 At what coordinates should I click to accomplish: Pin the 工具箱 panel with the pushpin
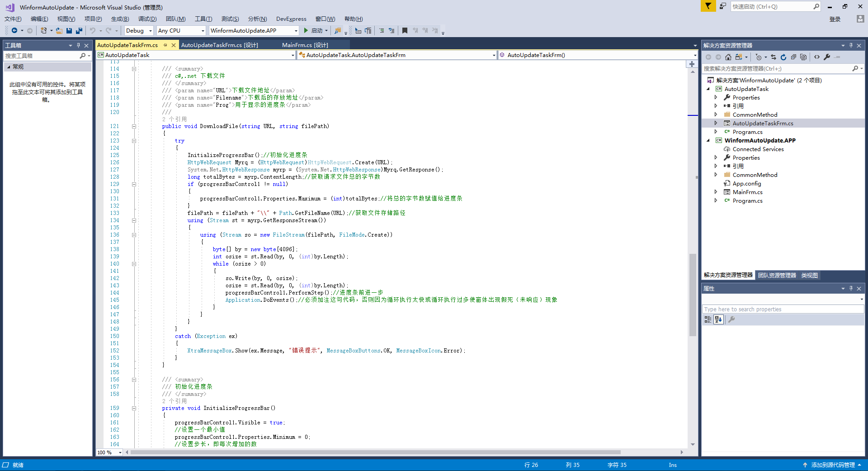pos(78,45)
